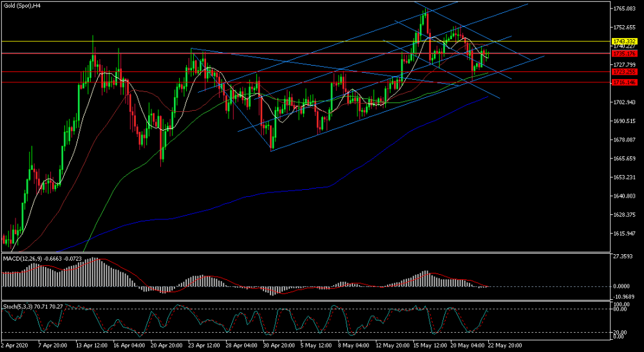This screenshot has width=644, height=352.
Task: Select the yellow 1743.332 price label
Action: 624,41
